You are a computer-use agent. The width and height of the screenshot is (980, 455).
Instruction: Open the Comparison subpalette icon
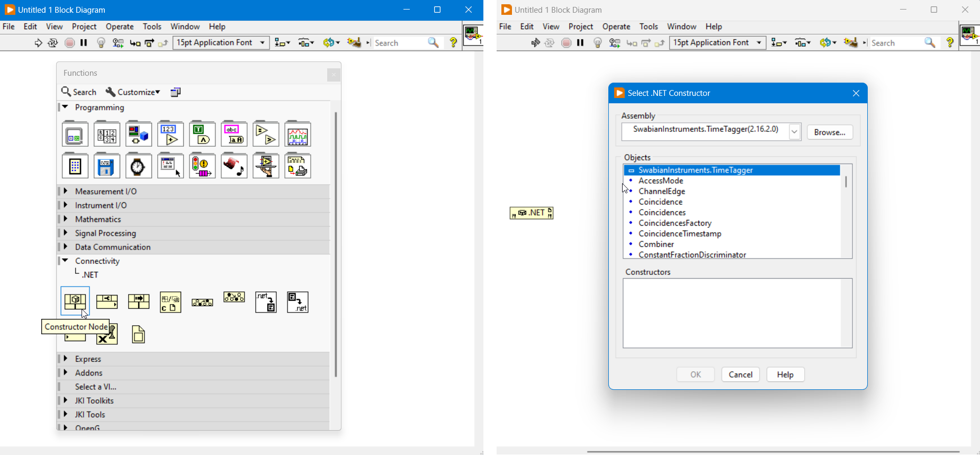point(266,135)
